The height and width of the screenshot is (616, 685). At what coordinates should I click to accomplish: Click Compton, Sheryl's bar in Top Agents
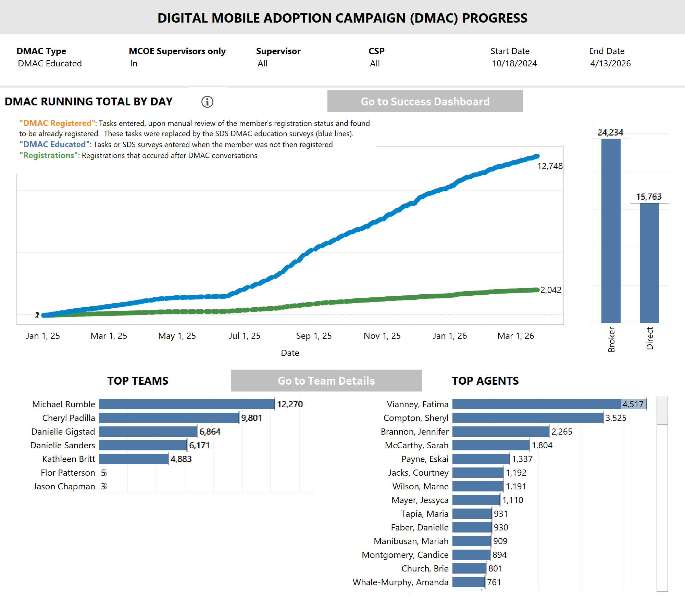[527, 418]
